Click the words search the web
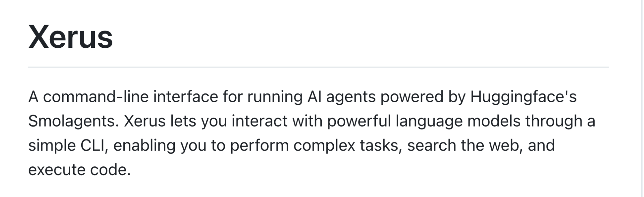This screenshot has width=644, height=197. tap(465, 146)
